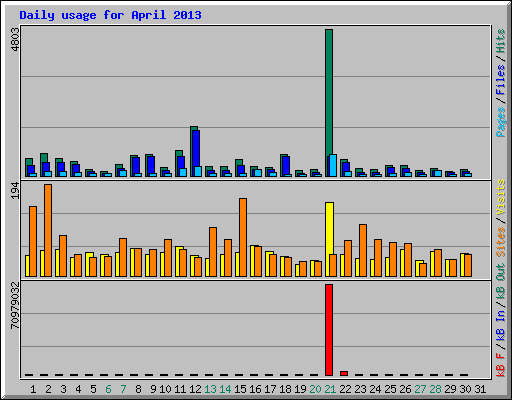This screenshot has width=512, height=400.
Task: Click green weekend day label 20
Action: (x=315, y=389)
